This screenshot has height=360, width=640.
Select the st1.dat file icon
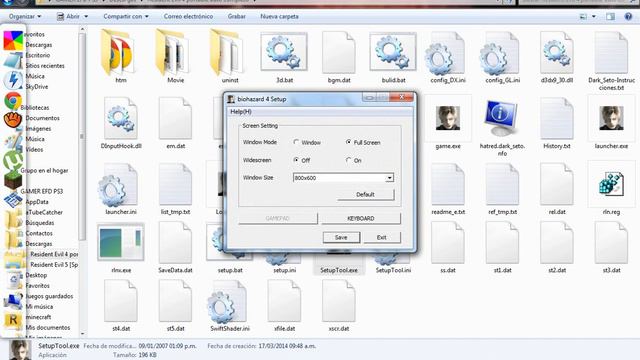pos(502,242)
